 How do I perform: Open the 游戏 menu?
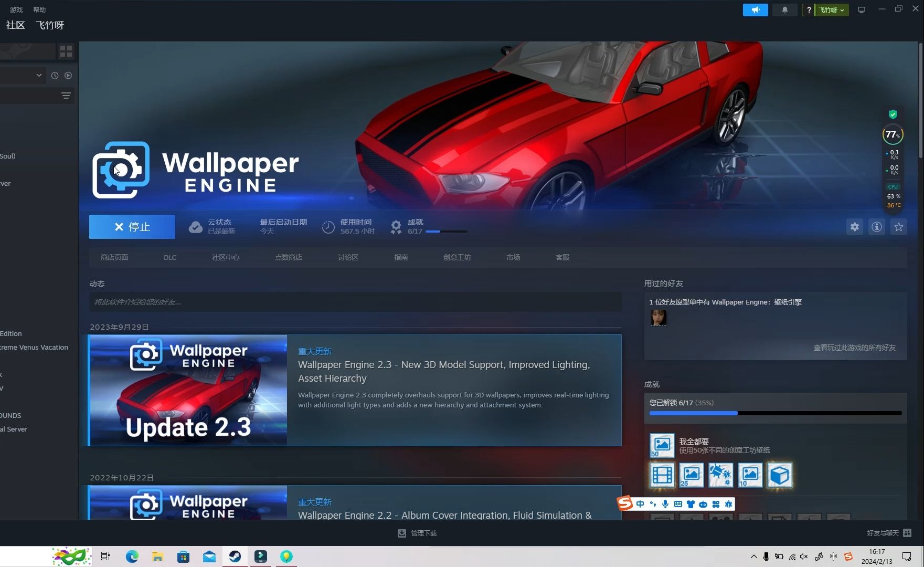(x=16, y=9)
